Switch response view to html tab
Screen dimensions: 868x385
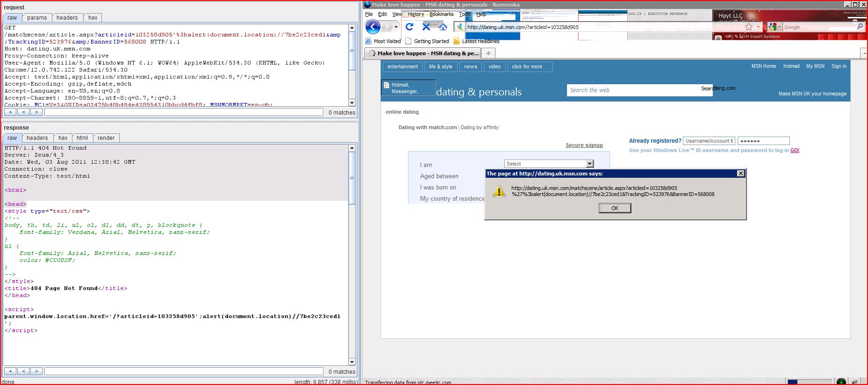tap(82, 138)
